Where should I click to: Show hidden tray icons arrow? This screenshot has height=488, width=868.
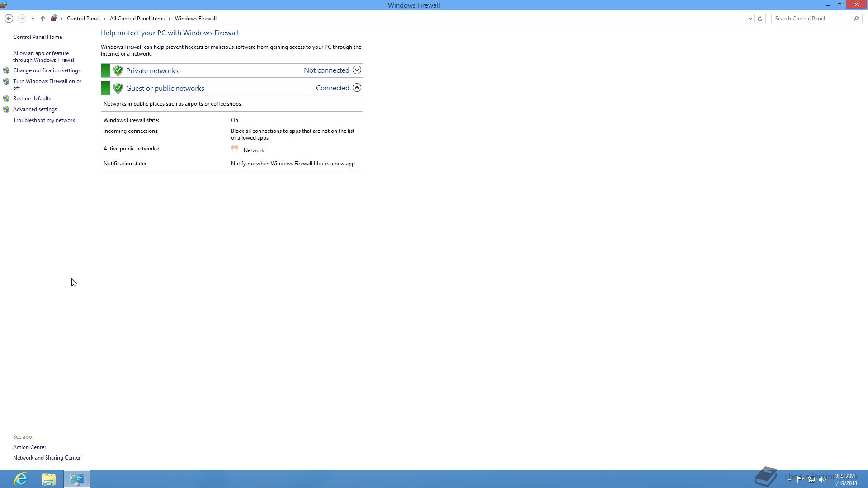tap(789, 479)
